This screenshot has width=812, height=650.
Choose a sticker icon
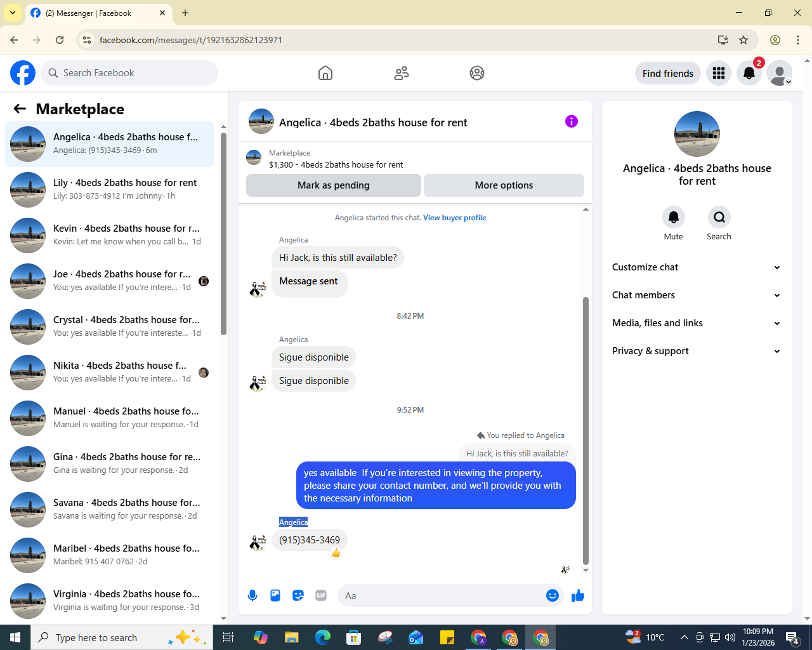tap(298, 595)
